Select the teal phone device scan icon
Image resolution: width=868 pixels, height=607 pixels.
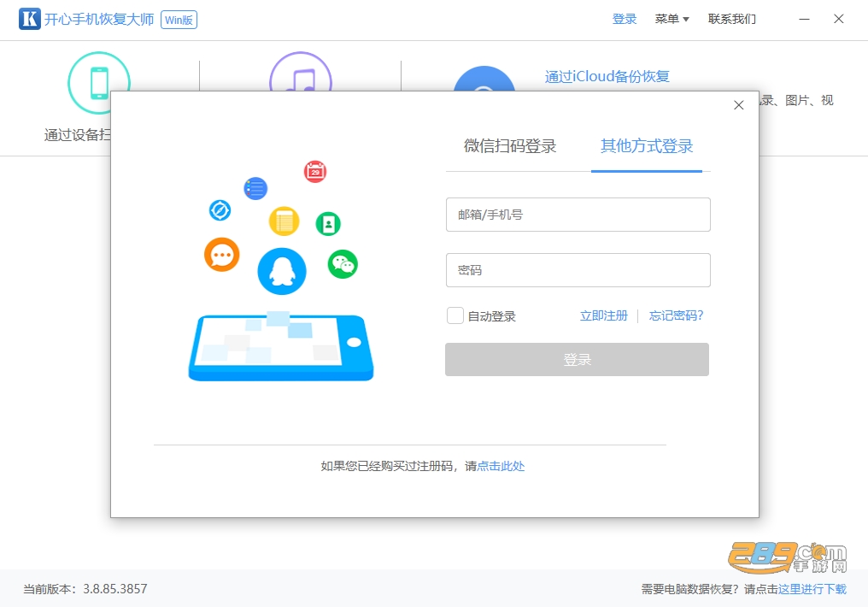point(98,83)
